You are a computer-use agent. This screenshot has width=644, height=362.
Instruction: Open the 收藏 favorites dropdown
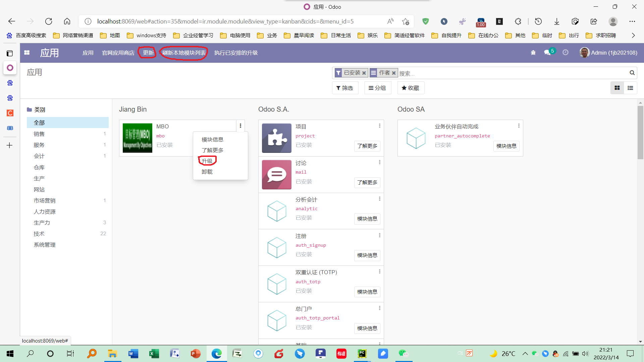point(411,88)
